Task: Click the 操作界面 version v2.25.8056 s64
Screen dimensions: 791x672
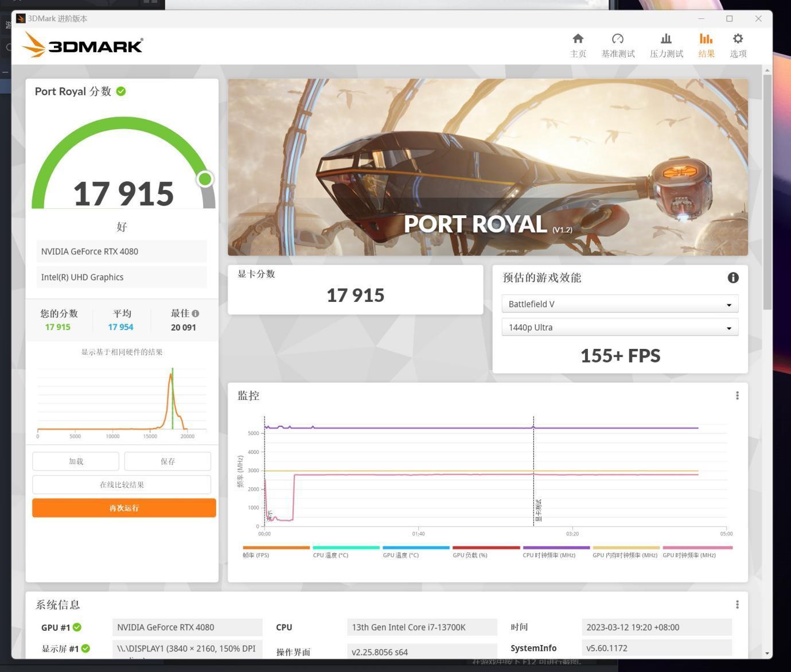Action: point(422,651)
